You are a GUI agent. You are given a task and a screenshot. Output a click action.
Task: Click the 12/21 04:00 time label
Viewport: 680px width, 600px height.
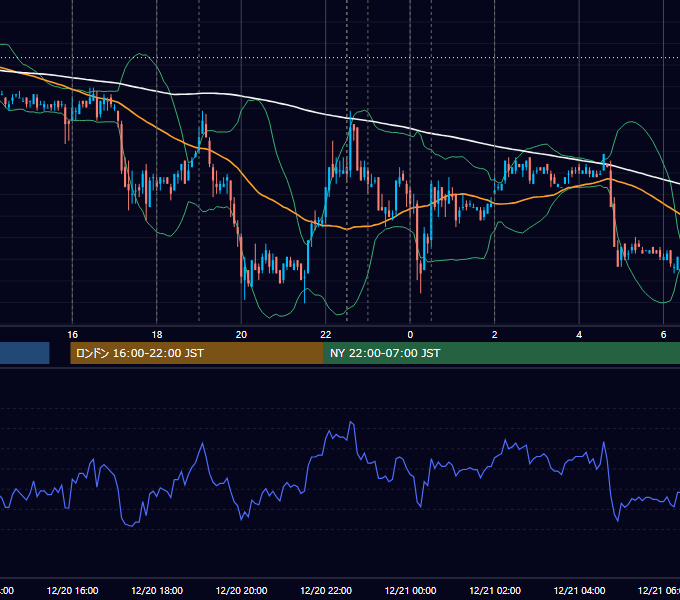pos(579,590)
